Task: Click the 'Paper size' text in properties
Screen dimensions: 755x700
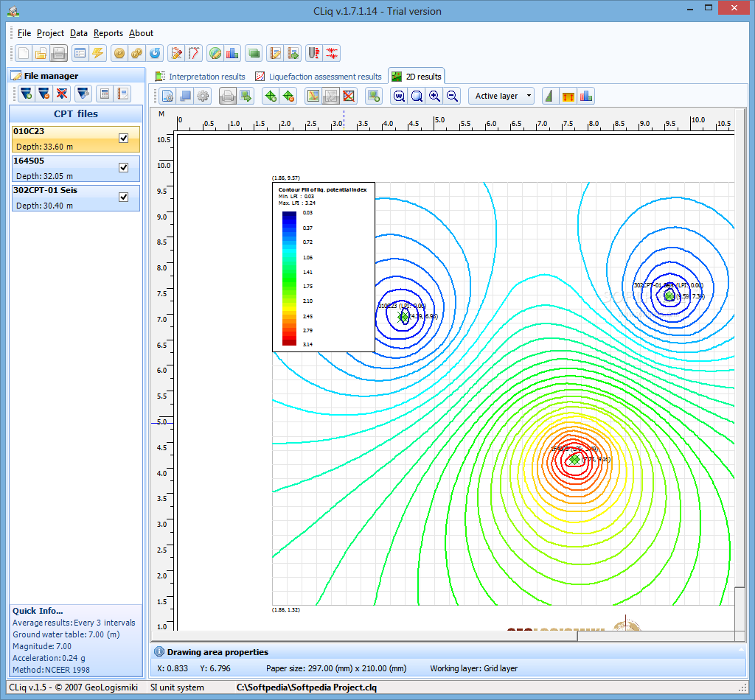Action: 336,668
